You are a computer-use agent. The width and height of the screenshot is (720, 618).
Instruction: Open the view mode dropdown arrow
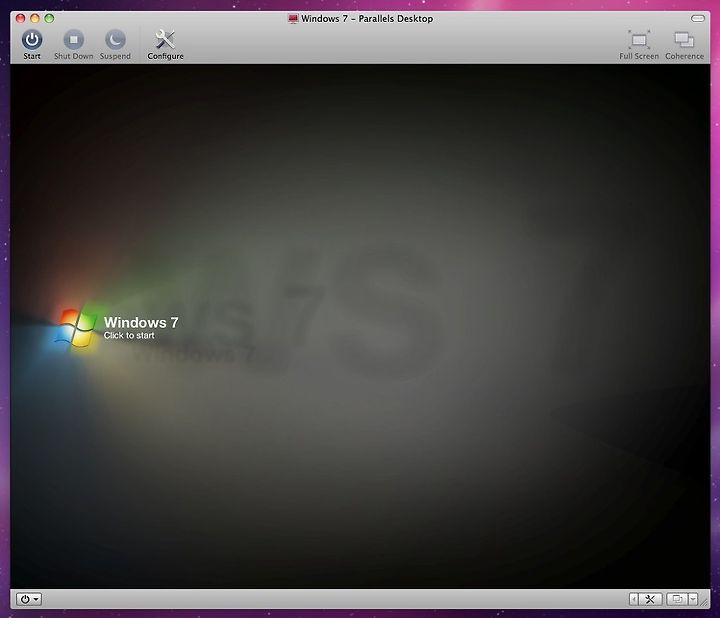click(693, 599)
